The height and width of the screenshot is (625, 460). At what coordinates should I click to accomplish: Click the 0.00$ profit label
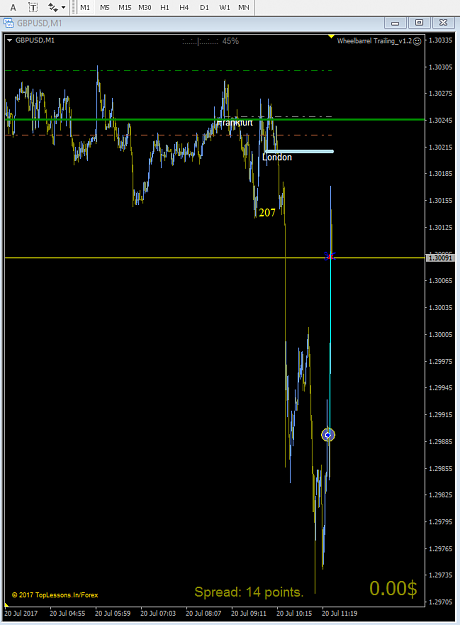point(393,588)
